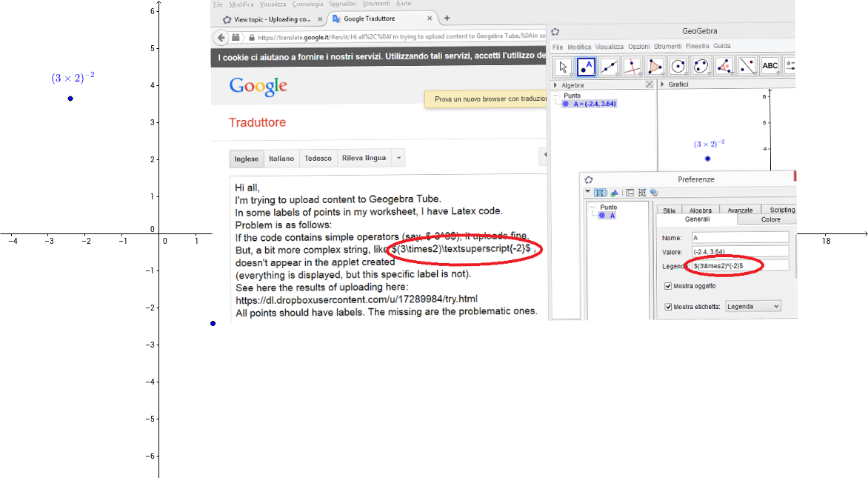Switch to View topic browser tab
This screenshot has width=868, height=478.
(273, 19)
